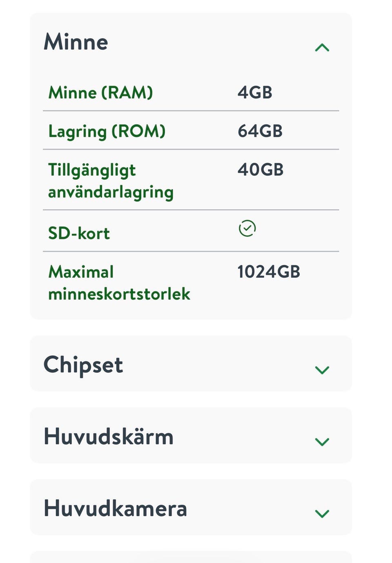Select the Minne heading
Viewport: 392px width, 563px height.
point(76,42)
